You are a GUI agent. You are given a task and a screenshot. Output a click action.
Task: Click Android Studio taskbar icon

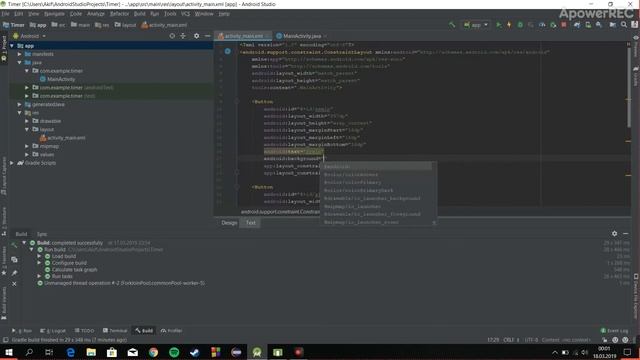[x=257, y=352]
